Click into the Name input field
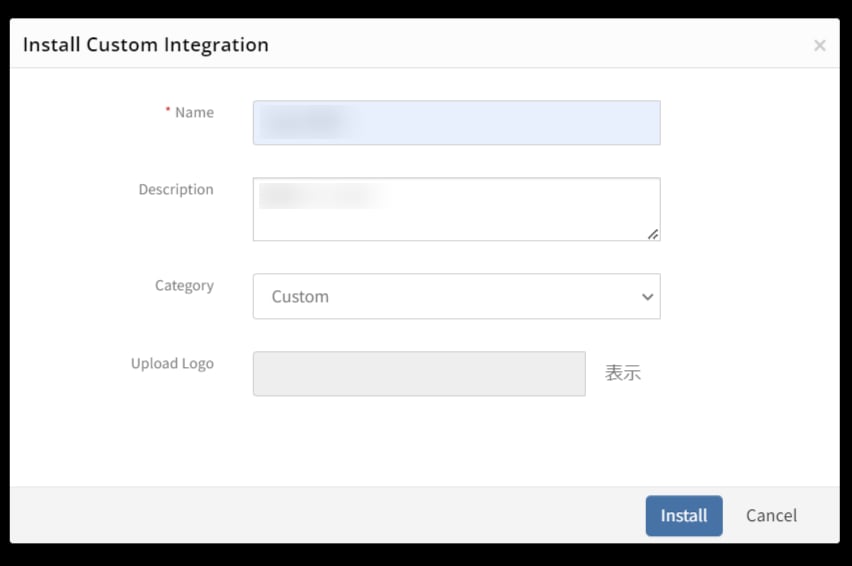Image resolution: width=852 pixels, height=566 pixels. tap(456, 123)
